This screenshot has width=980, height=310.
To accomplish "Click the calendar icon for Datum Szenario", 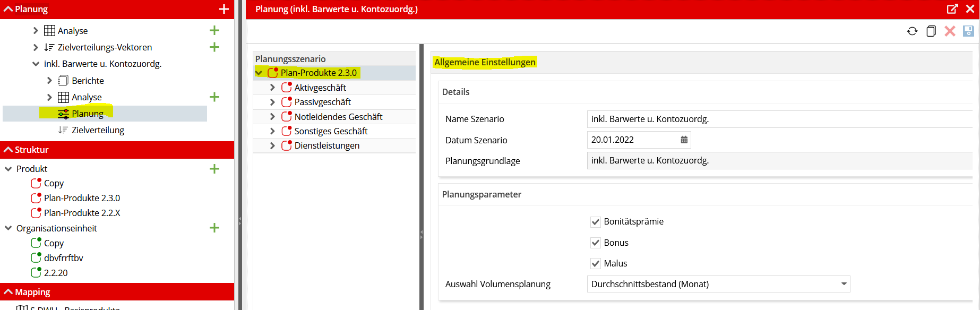I will point(684,140).
